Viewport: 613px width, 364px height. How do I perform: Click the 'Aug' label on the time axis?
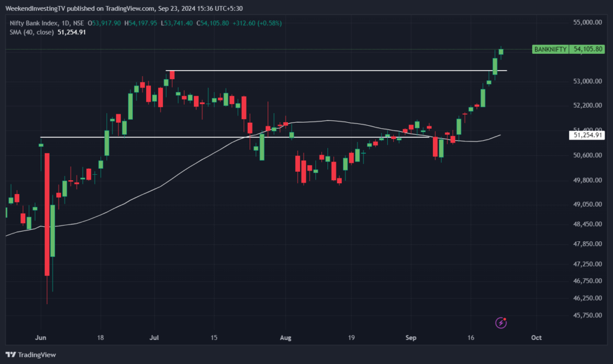(286, 338)
